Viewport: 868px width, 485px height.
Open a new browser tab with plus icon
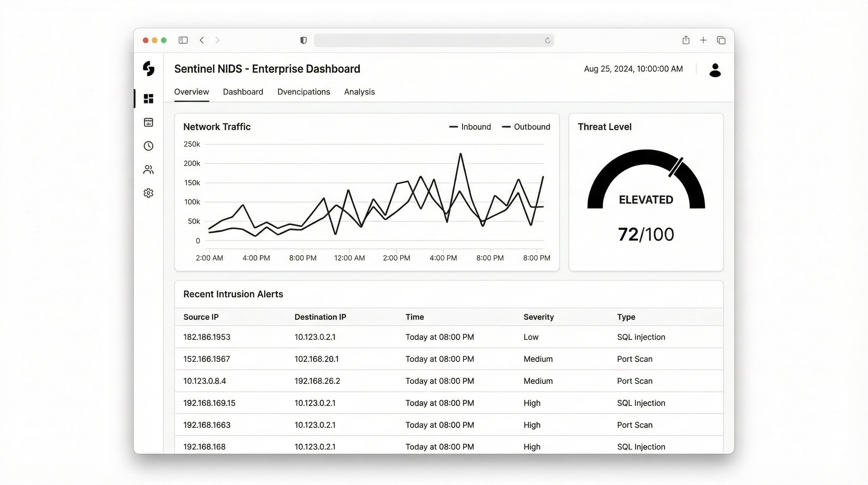point(703,40)
